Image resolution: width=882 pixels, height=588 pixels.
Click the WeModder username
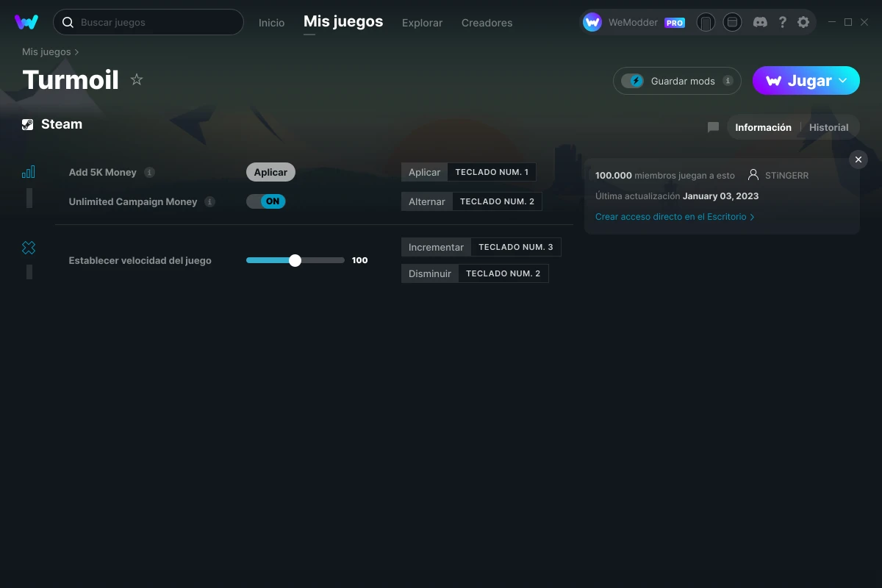pos(633,23)
